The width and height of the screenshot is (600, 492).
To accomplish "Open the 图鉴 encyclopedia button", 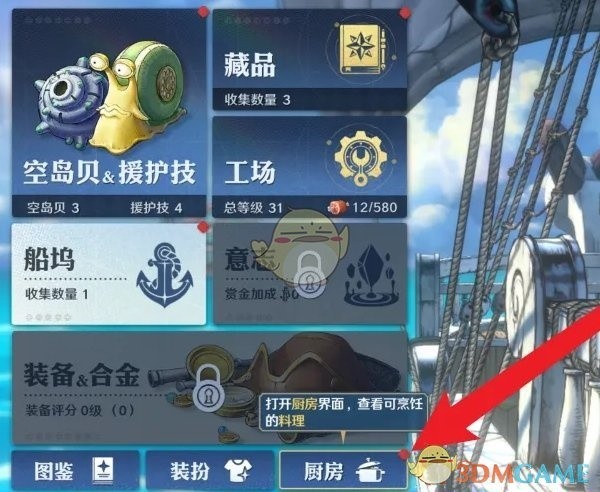I will (75, 470).
